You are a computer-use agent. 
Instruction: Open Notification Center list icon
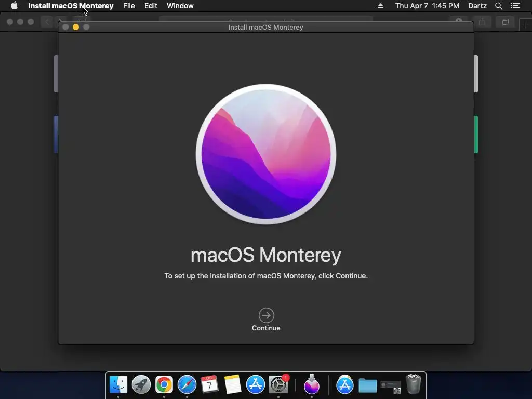click(515, 6)
